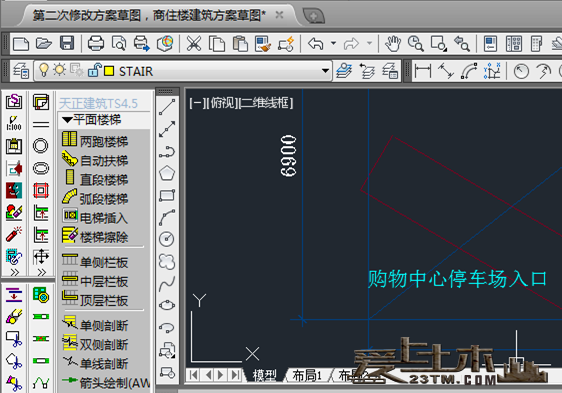Click the [-] viewport control

tap(197, 103)
